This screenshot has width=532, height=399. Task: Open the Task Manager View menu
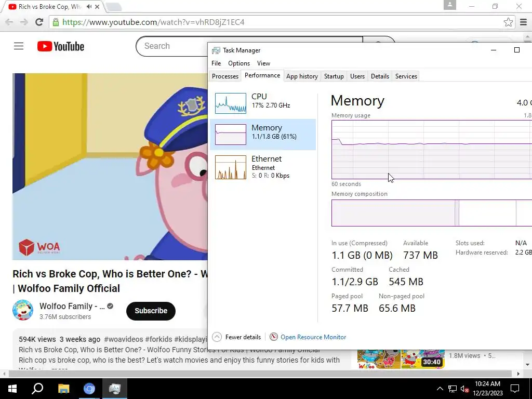263,63
